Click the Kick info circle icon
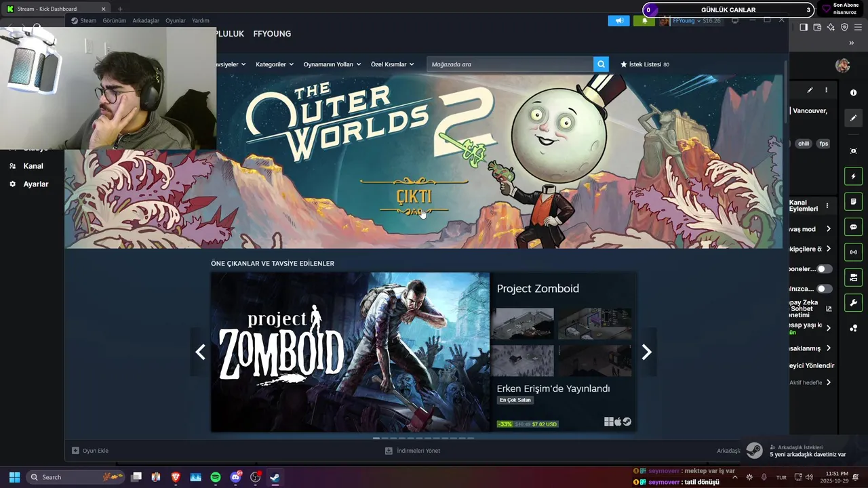868x488 pixels. point(853,92)
